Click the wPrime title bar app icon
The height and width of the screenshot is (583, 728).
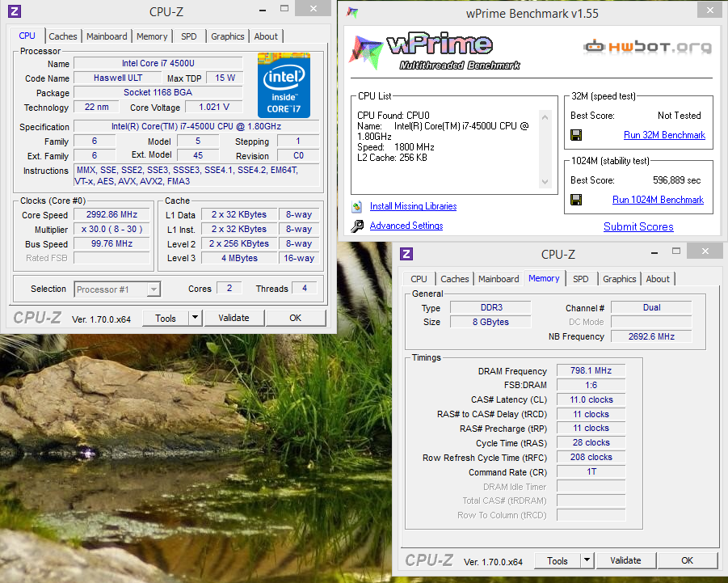point(352,13)
